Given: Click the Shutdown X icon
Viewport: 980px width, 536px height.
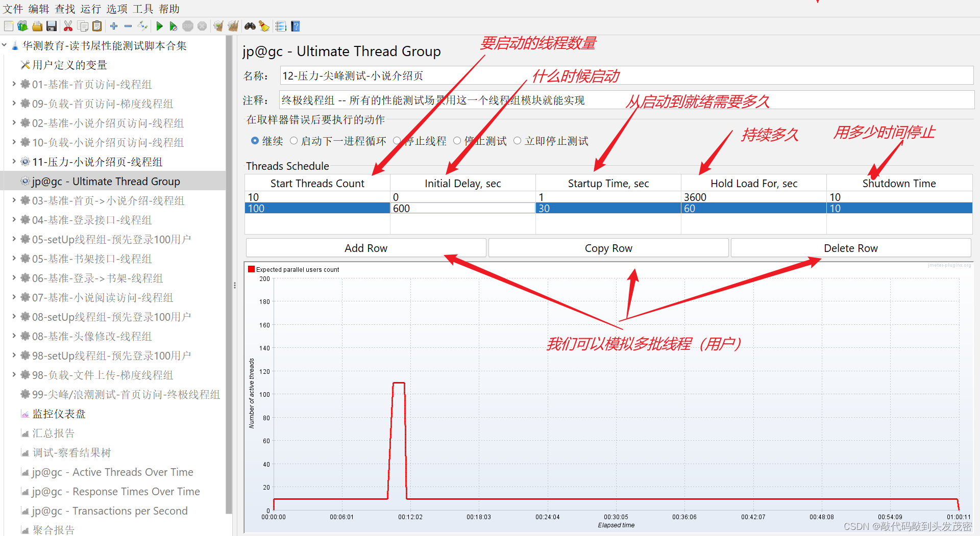Looking at the screenshot, I should [202, 26].
